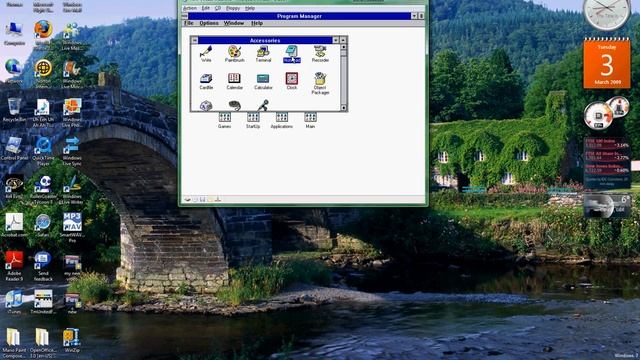This screenshot has height=360, width=640.
Task: Open Program Manager Window menu
Action: [234, 23]
